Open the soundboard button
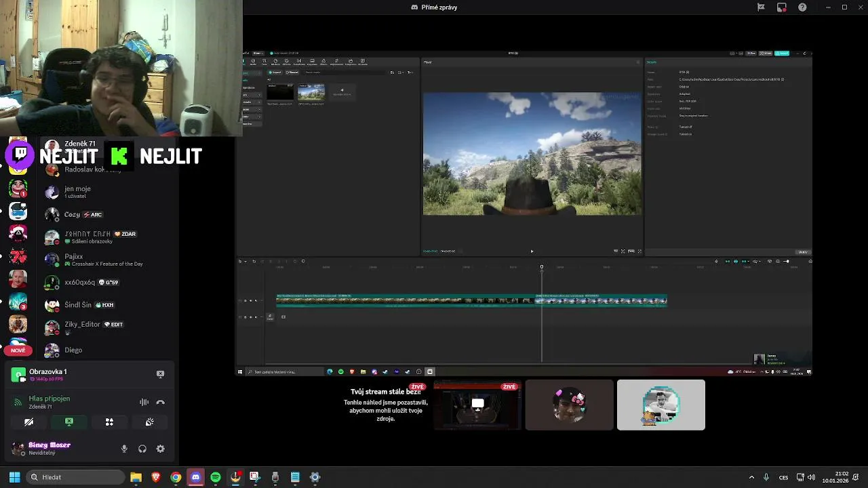 point(150,422)
